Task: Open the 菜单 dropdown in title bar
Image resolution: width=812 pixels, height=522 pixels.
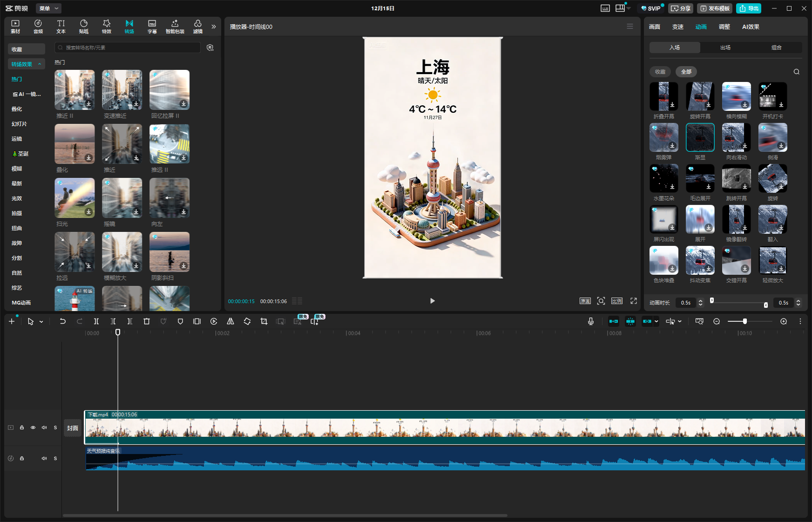Action: tap(48, 8)
